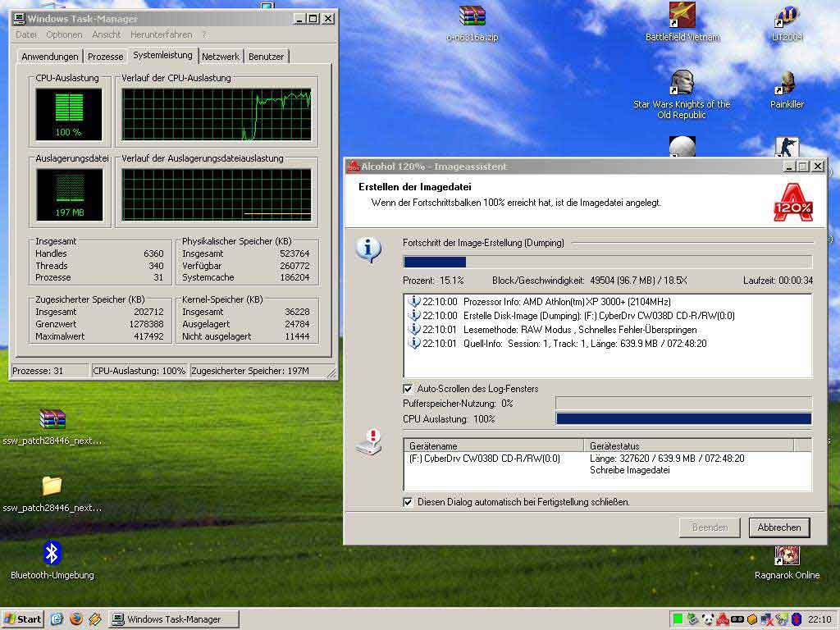Select the ssw_patch28446 folder icon
The image size is (840, 630).
point(52,486)
